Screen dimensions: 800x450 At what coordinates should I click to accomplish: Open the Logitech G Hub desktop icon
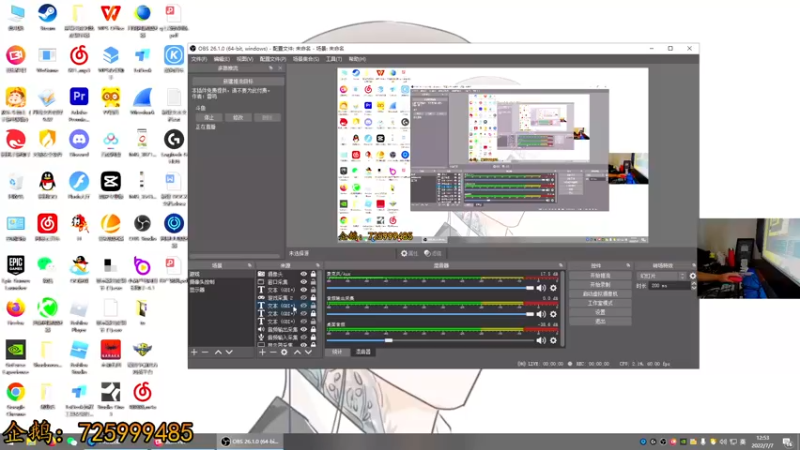174,146
